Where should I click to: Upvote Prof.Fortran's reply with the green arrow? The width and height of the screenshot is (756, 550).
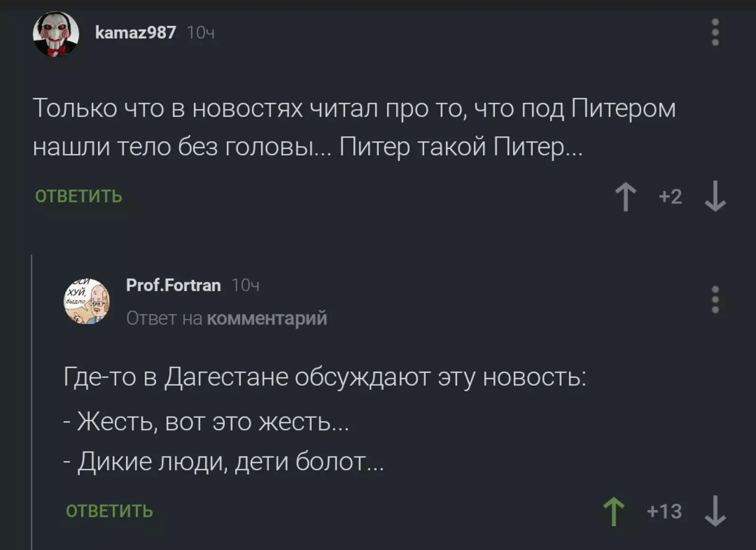click(x=614, y=511)
